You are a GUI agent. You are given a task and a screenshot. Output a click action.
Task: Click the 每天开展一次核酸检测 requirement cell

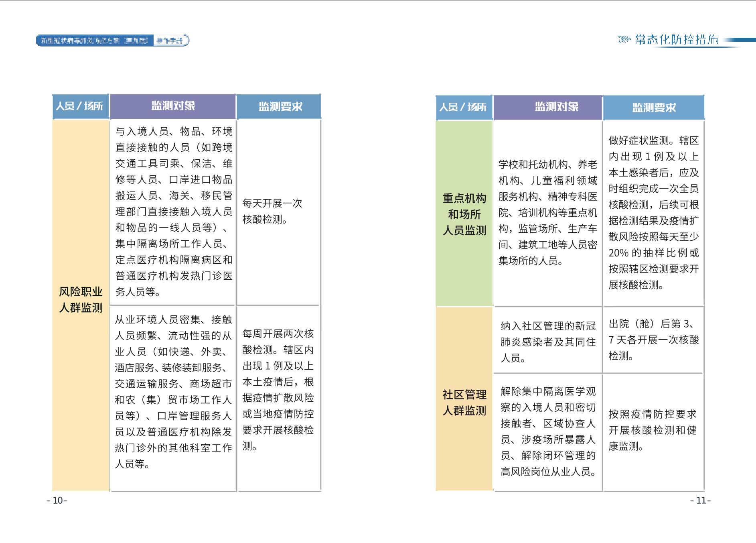pos(279,212)
